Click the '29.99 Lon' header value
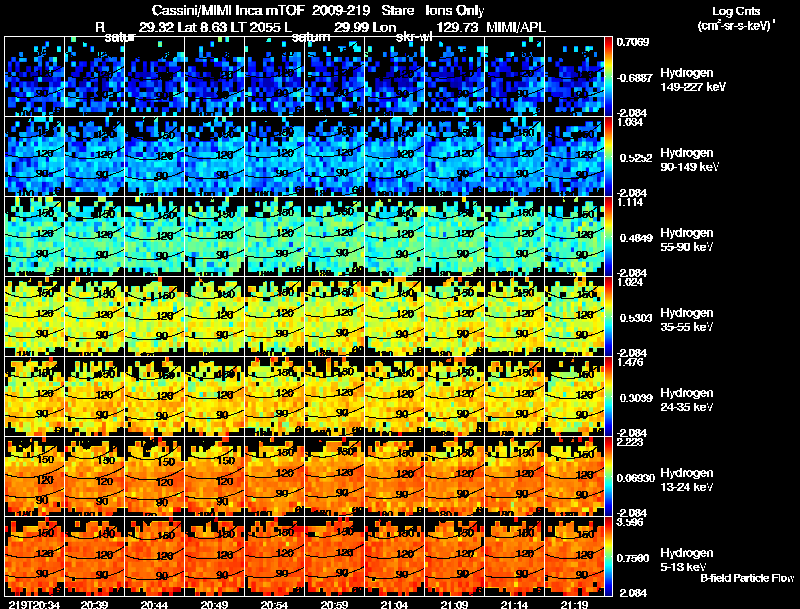 (365, 27)
